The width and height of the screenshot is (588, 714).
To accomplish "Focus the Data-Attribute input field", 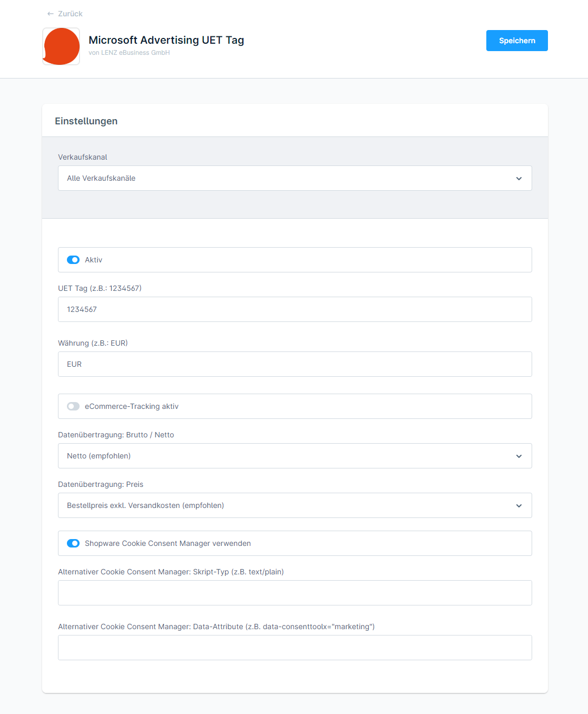I will coord(295,648).
